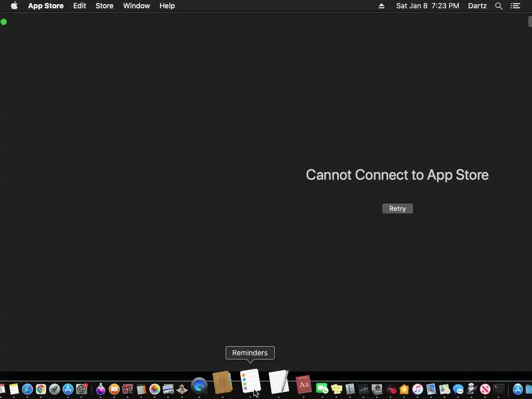
Task: Launch Google Chrome from the Dock
Action: 41,389
